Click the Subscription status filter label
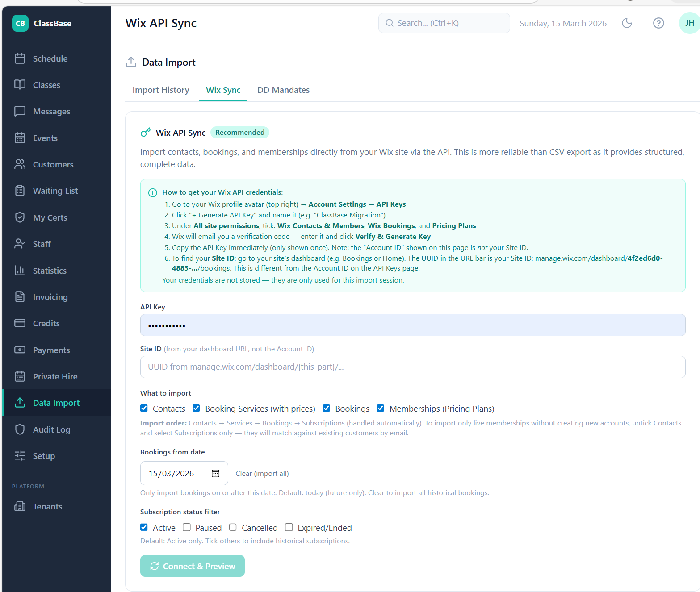Screen dimensions: 700x592 point(180,512)
